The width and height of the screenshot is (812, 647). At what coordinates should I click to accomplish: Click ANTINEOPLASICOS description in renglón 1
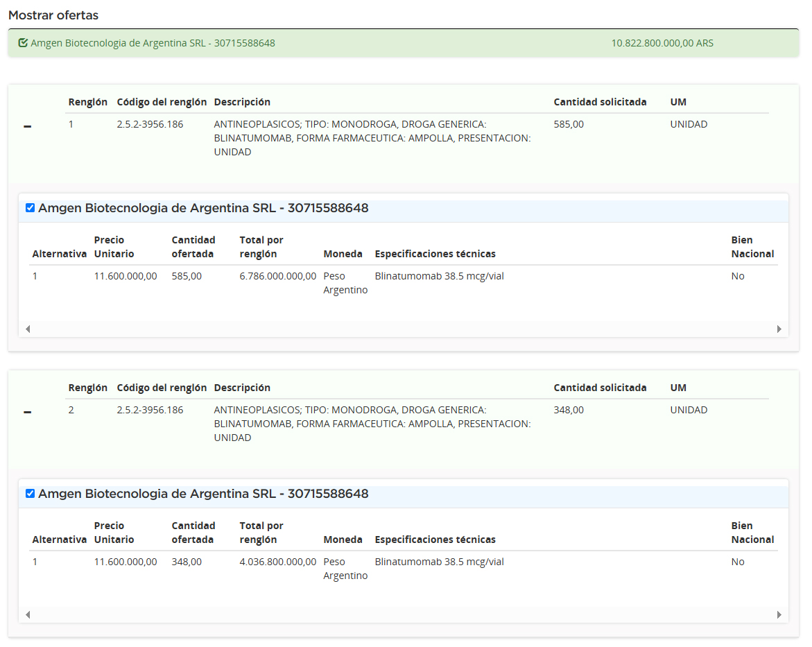(372, 138)
